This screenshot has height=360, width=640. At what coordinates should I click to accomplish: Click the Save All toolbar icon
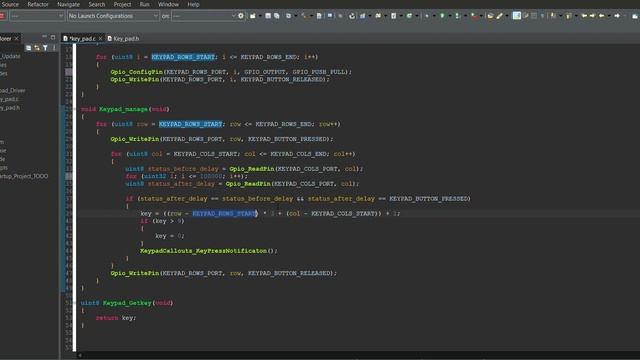point(277,16)
